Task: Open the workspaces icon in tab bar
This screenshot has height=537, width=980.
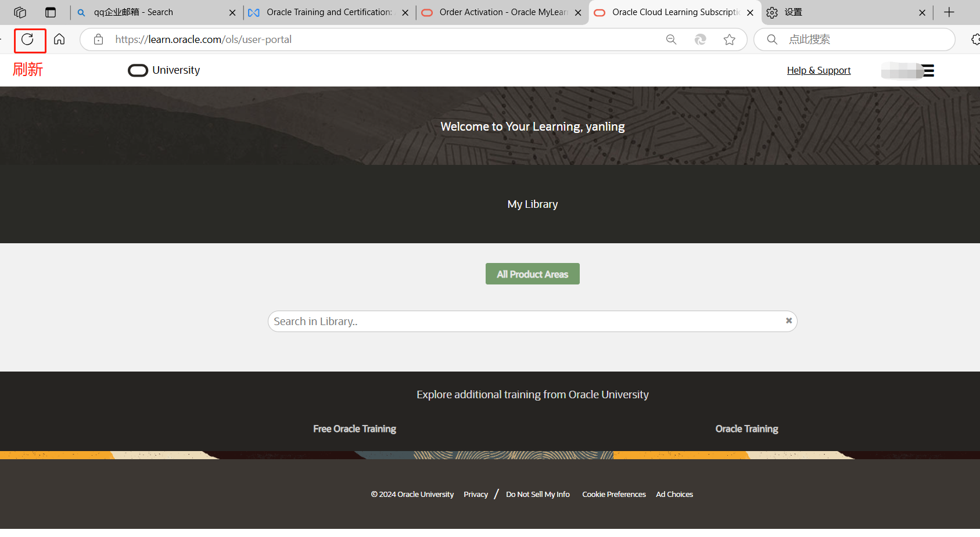Action: click(20, 12)
